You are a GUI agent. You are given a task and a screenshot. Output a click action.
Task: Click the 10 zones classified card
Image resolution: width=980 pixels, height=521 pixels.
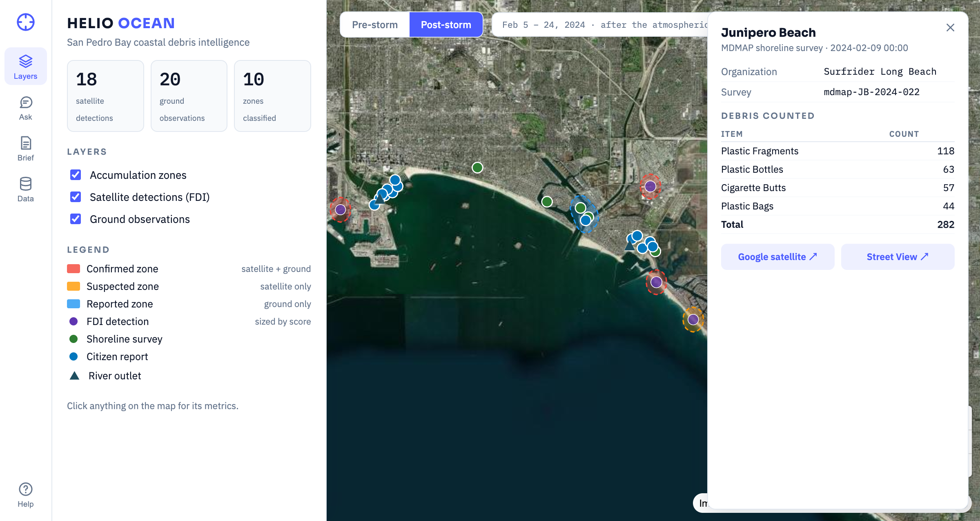pos(272,96)
